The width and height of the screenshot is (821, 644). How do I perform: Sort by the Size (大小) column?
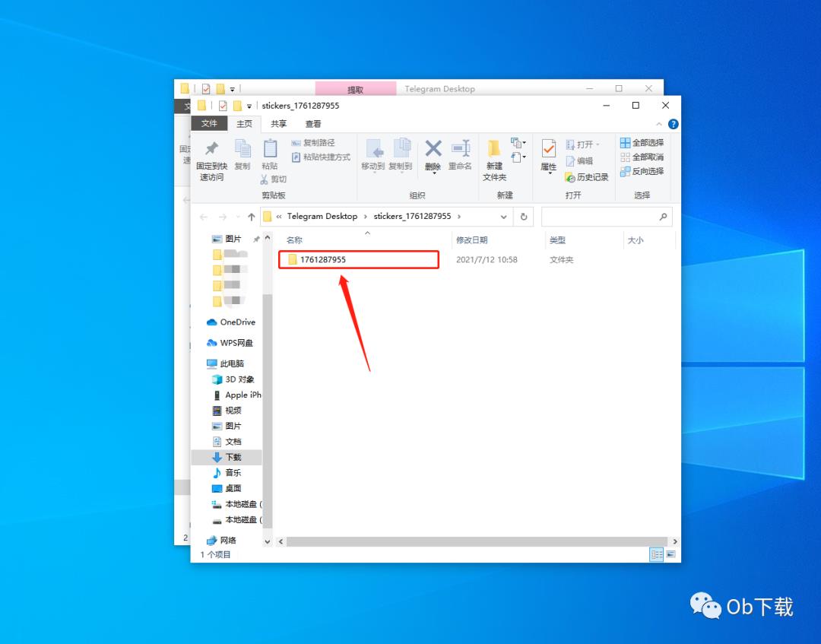coord(635,240)
